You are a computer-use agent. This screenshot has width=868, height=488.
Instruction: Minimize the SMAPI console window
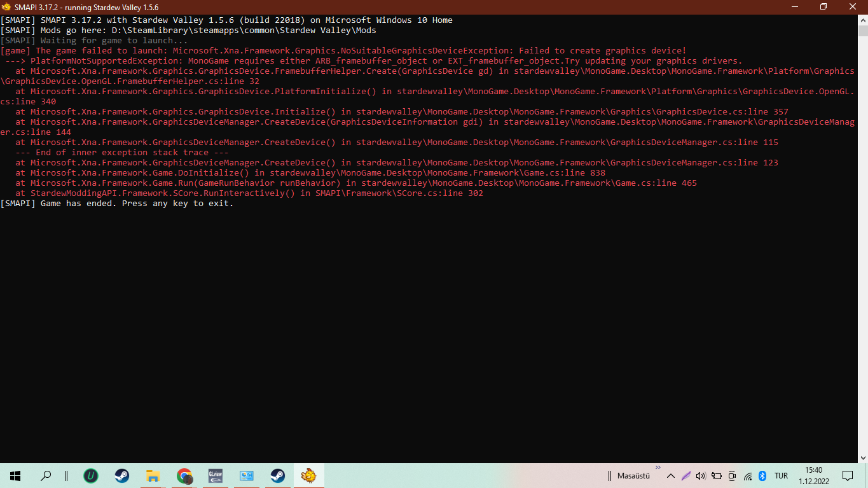(794, 7)
